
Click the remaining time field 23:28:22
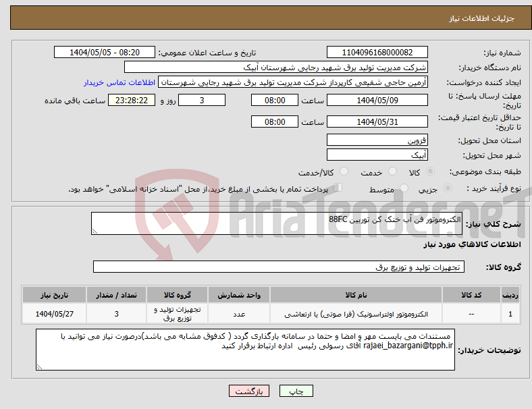click(x=132, y=101)
